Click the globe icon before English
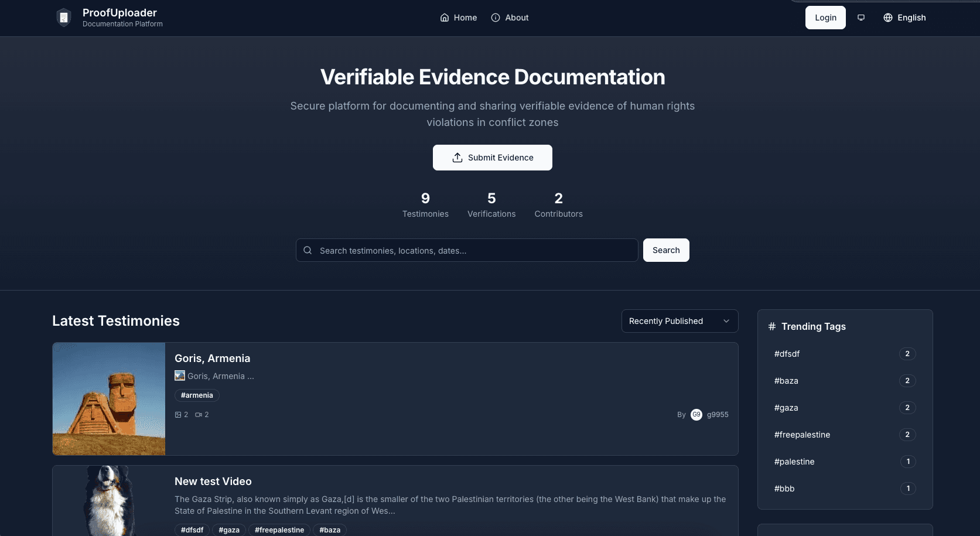This screenshot has width=980, height=536. point(887,18)
